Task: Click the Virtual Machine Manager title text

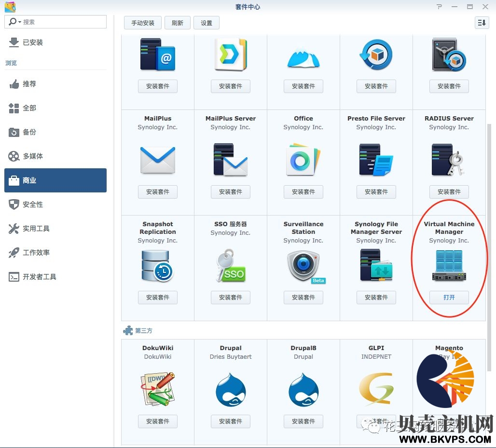Action: point(449,228)
